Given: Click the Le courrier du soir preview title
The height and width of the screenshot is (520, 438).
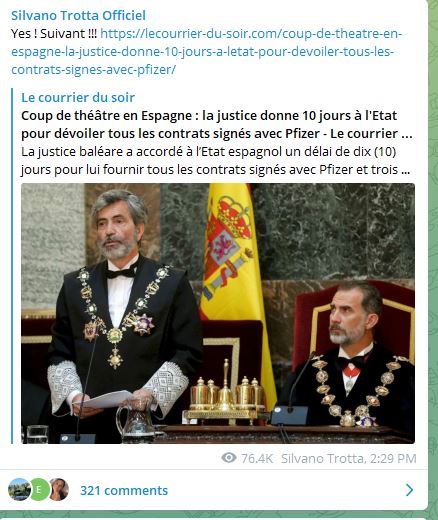Looking at the screenshot, I should 78,97.
